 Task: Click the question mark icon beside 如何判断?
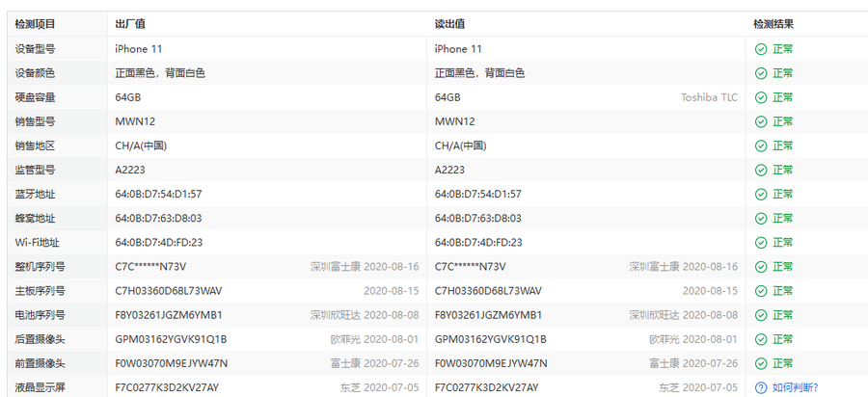761,387
